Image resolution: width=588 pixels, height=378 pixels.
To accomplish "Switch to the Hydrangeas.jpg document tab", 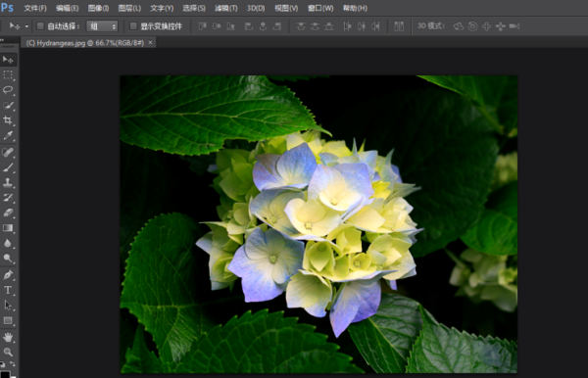I will (84, 43).
